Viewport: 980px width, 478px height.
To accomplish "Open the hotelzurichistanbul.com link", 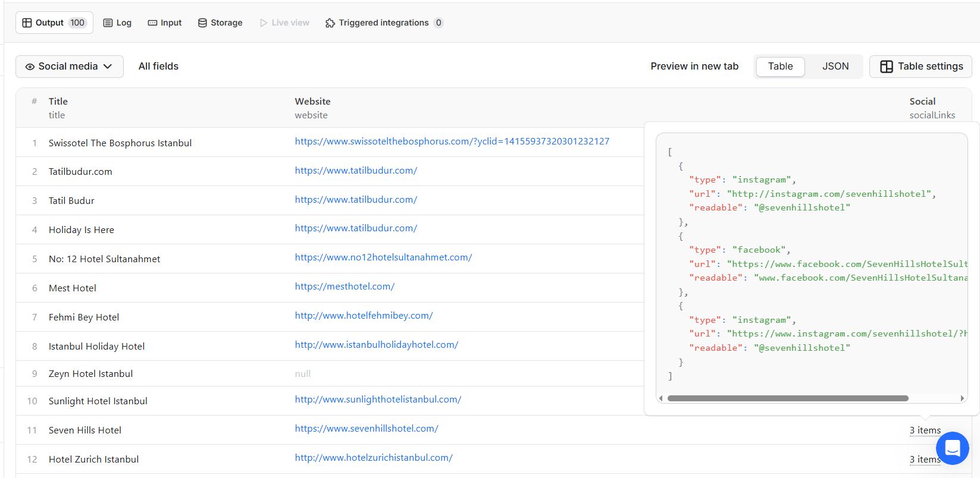I will tap(374, 458).
